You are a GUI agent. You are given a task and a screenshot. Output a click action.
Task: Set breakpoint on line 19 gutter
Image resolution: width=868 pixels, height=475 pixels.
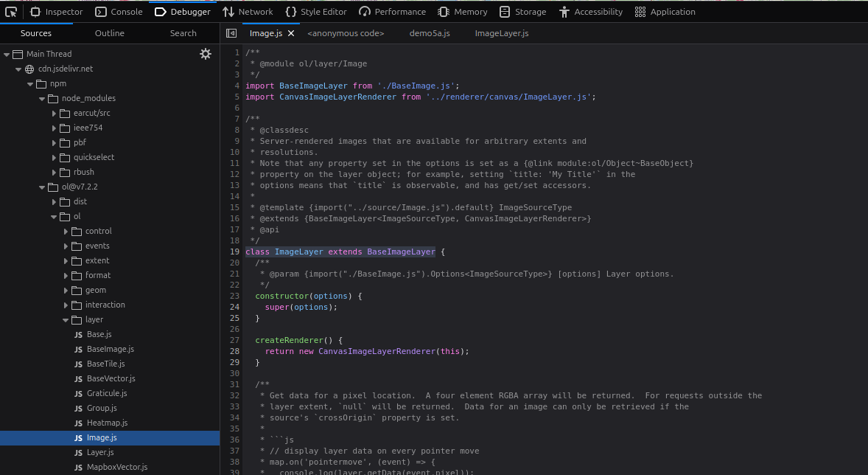coord(235,252)
